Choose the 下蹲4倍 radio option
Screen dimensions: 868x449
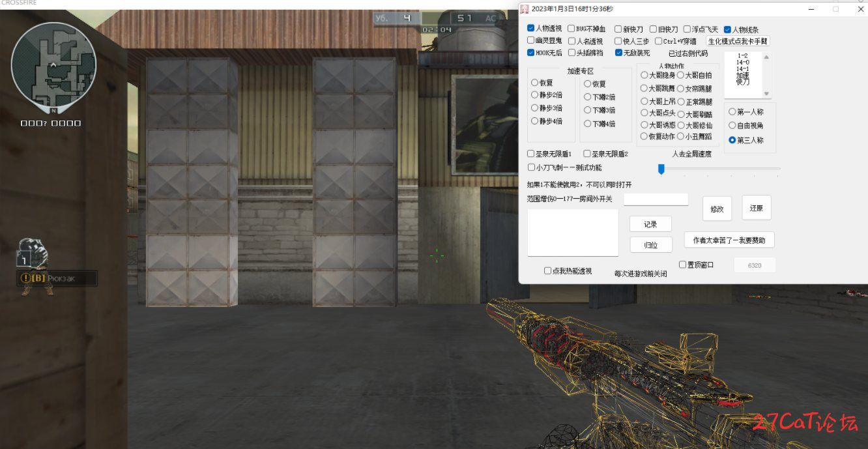(x=587, y=124)
